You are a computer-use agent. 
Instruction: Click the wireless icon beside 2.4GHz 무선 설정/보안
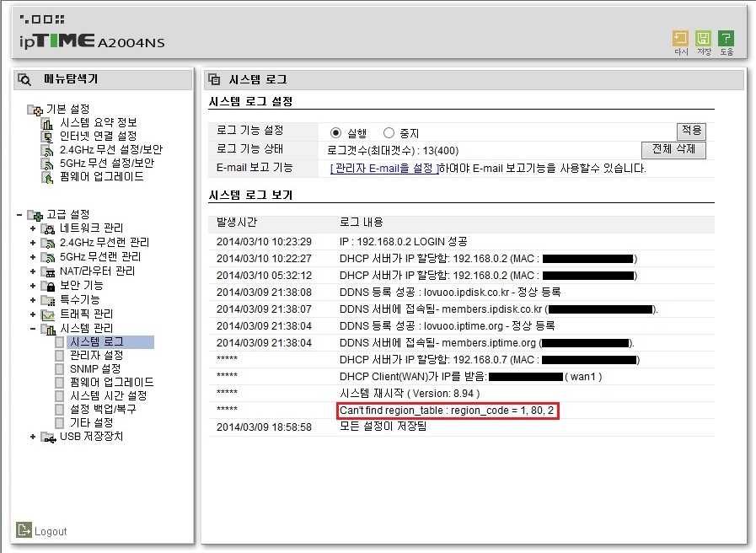pyautogui.click(x=47, y=150)
